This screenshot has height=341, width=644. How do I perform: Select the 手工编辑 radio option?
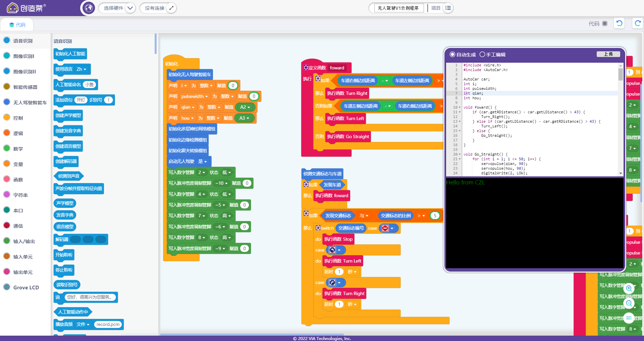click(482, 54)
